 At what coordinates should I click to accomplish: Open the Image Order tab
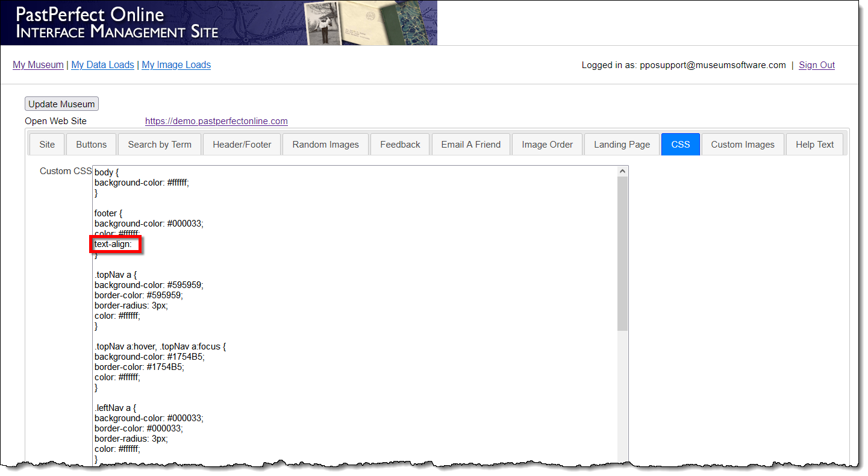(x=546, y=144)
